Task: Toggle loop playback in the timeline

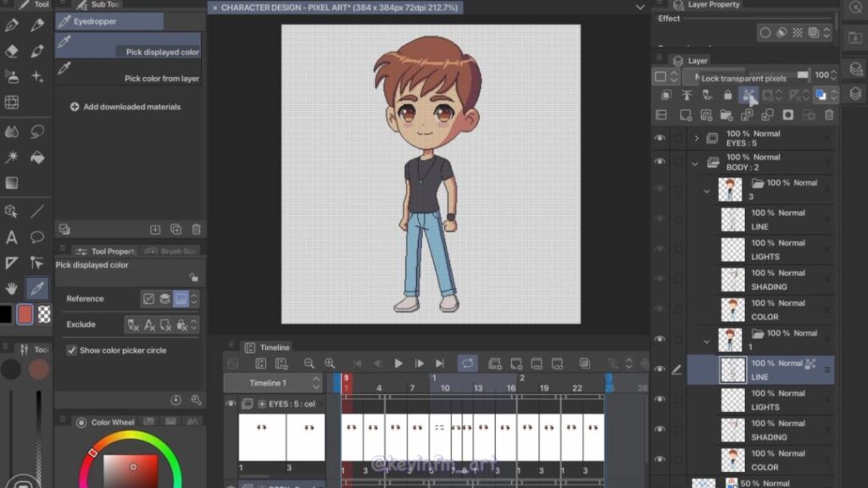Action: [x=468, y=363]
